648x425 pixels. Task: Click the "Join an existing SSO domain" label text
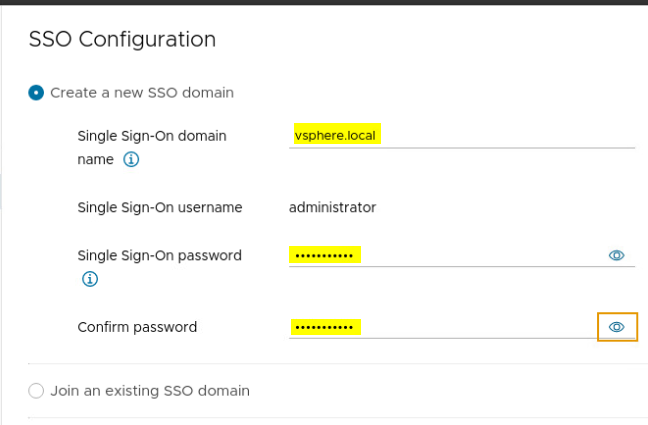pyautogui.click(x=150, y=391)
